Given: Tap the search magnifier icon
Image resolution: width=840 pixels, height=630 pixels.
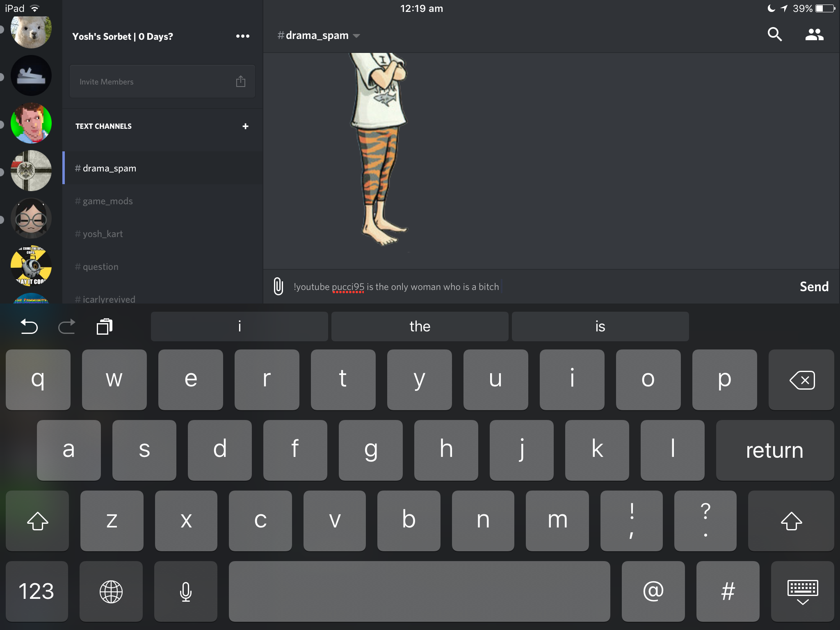Looking at the screenshot, I should point(774,35).
